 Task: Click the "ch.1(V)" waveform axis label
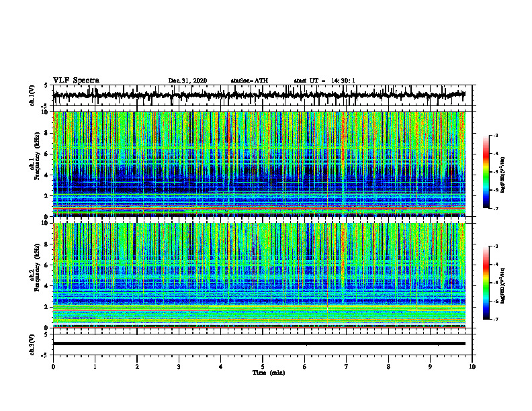click(32, 95)
